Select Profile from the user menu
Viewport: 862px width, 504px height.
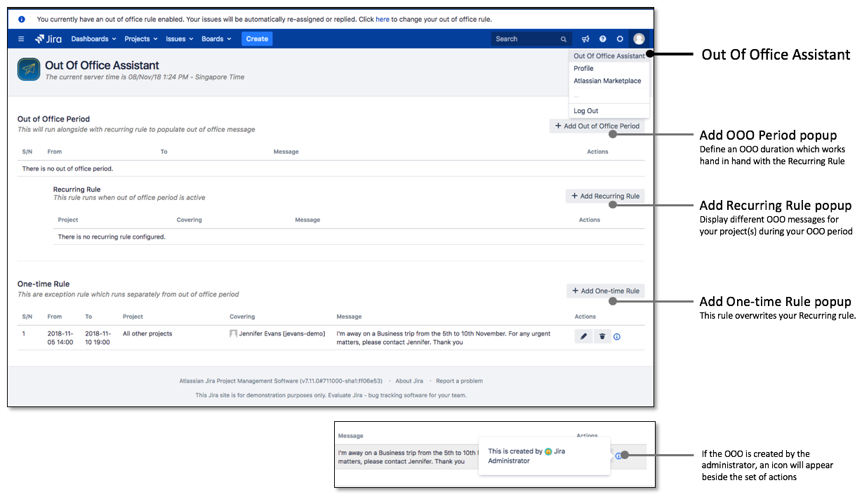tap(583, 69)
